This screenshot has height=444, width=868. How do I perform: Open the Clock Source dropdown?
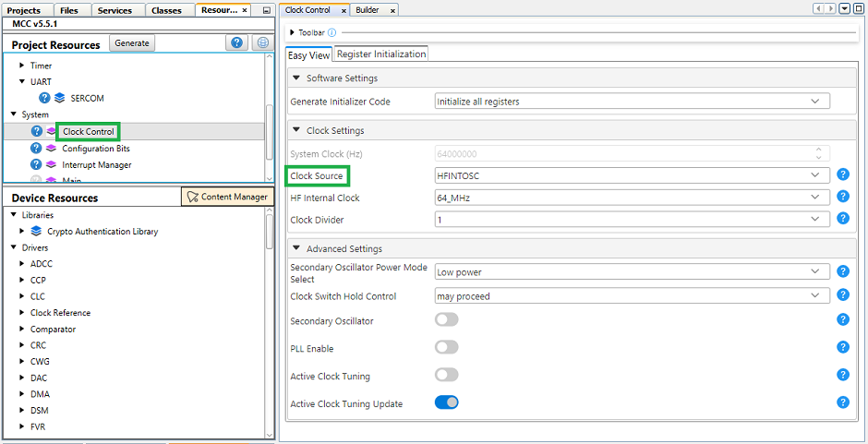click(632, 175)
